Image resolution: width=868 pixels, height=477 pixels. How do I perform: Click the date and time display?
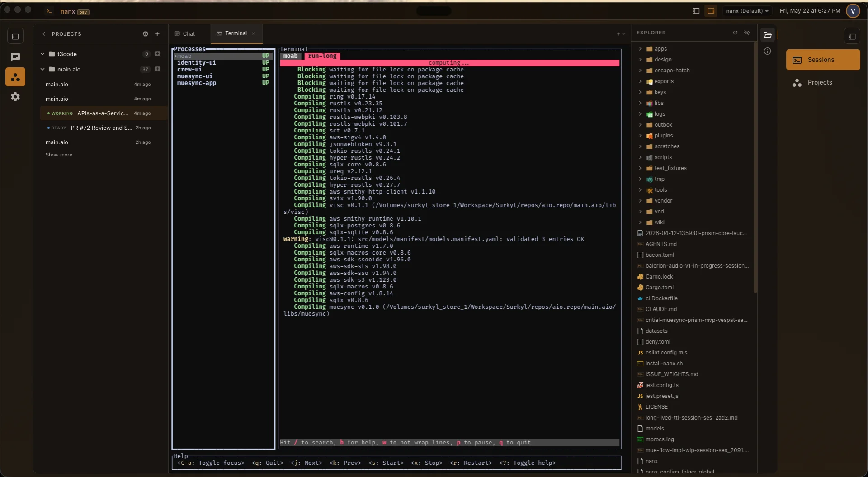810,11
